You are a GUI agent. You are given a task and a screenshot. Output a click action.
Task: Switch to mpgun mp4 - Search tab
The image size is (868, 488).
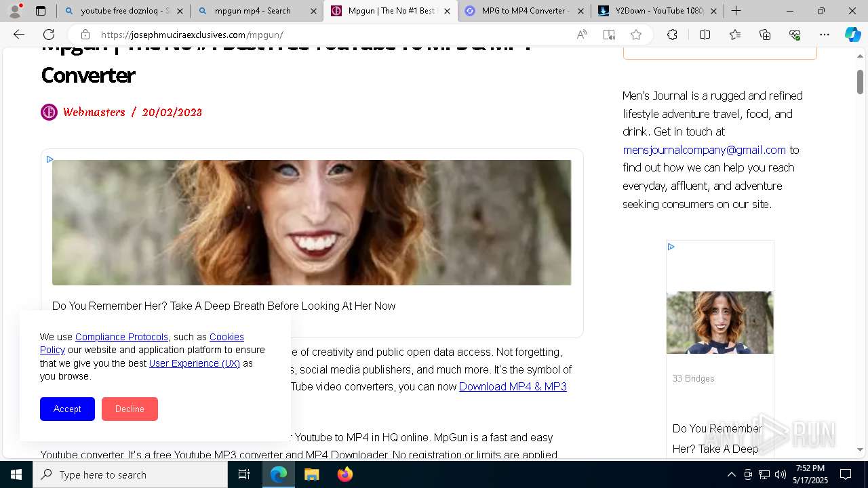(256, 11)
